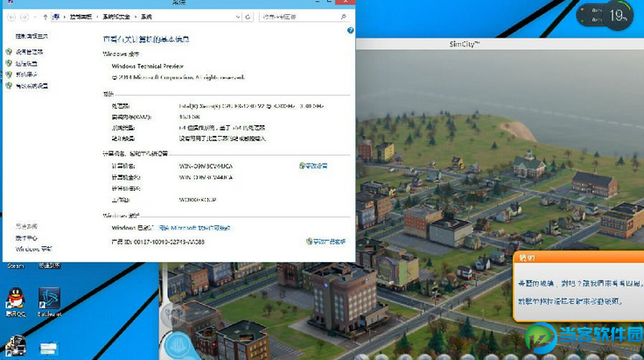Click the gray round button above SimCity's city button
Screen dimensions: 644x360
point(172,314)
